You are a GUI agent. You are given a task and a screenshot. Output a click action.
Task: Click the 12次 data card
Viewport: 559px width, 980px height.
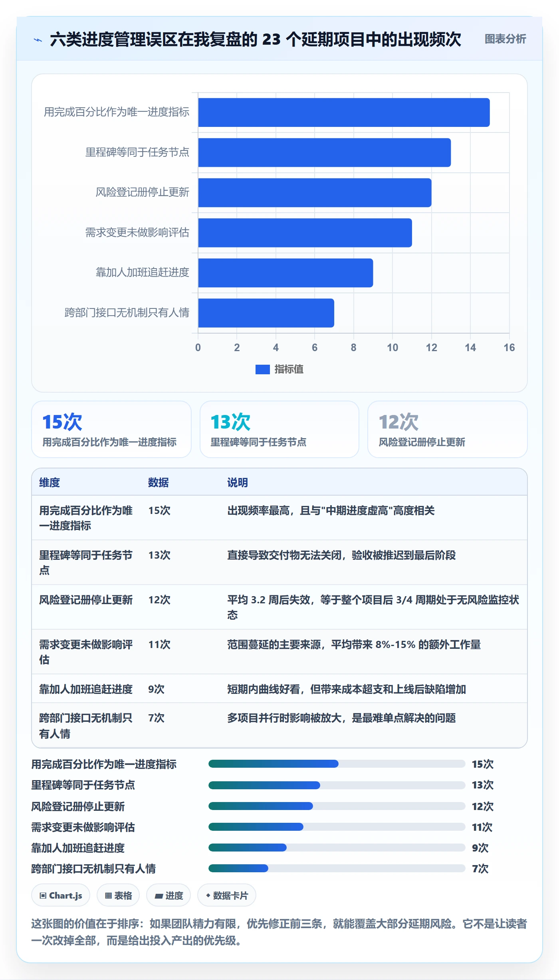pos(447,429)
